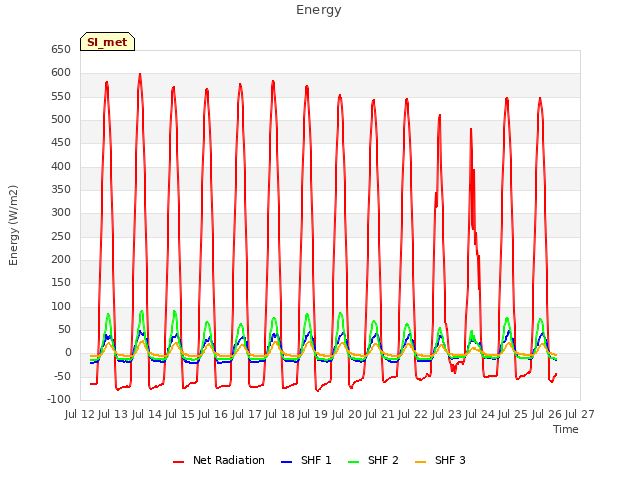Click the tallest Net Radiation peak near 600

pos(140,75)
